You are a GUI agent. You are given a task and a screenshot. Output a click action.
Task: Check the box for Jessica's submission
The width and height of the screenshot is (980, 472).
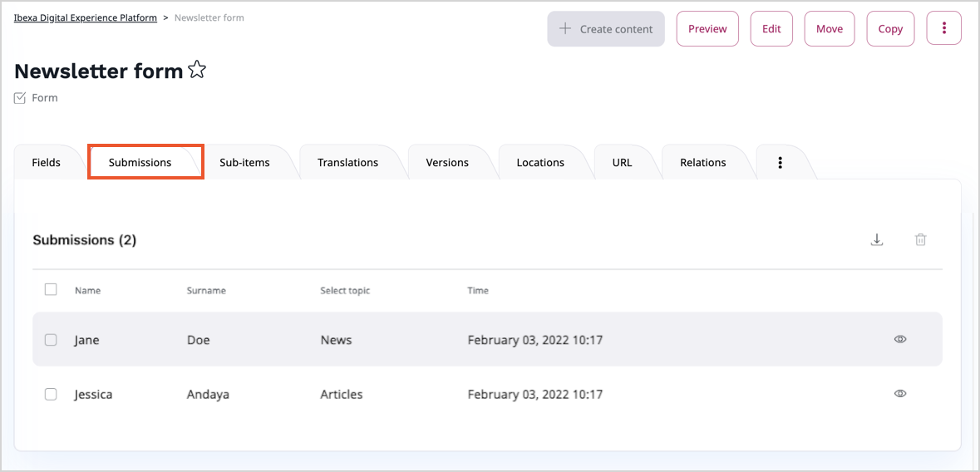point(51,395)
